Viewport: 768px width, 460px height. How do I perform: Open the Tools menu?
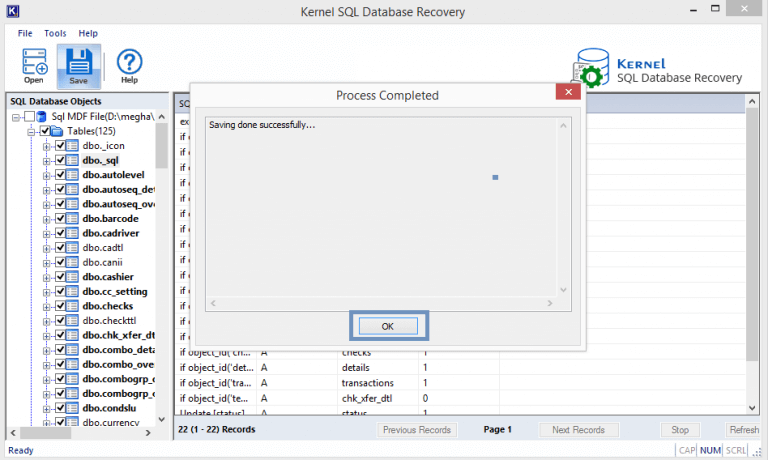55,33
